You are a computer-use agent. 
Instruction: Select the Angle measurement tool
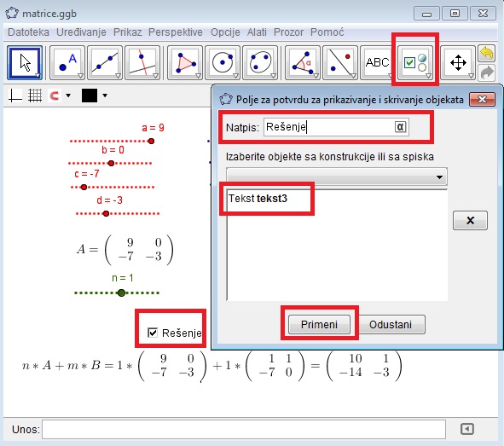click(303, 62)
